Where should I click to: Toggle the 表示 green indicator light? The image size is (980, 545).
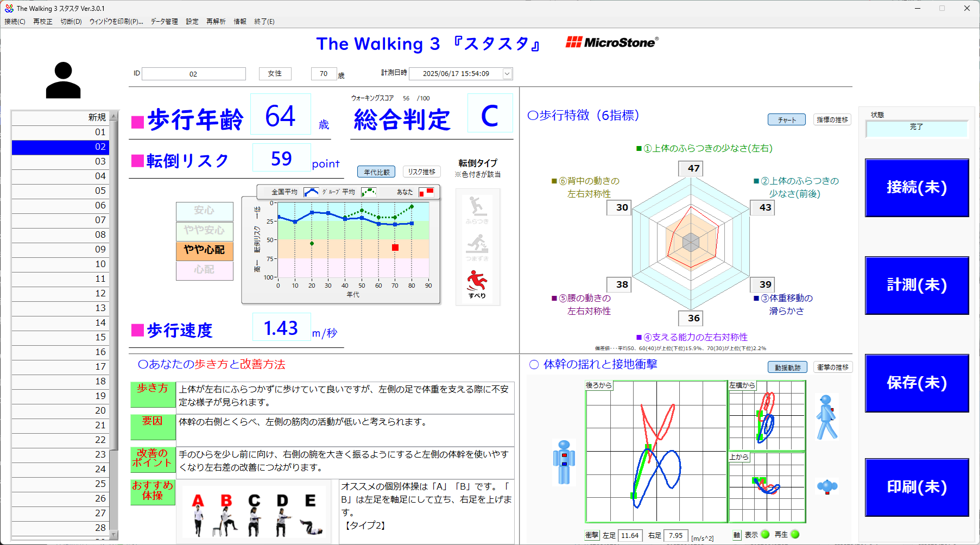click(766, 534)
